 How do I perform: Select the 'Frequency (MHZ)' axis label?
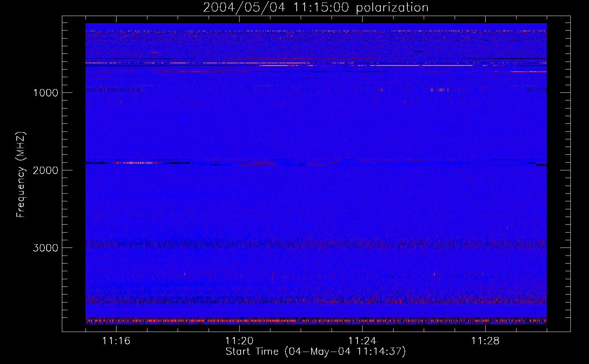coord(21,175)
